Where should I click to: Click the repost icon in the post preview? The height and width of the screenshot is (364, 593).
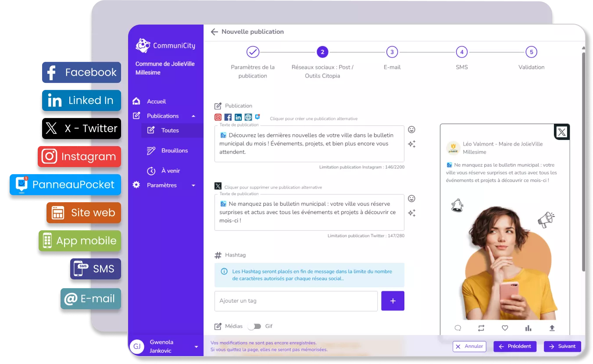click(x=481, y=328)
